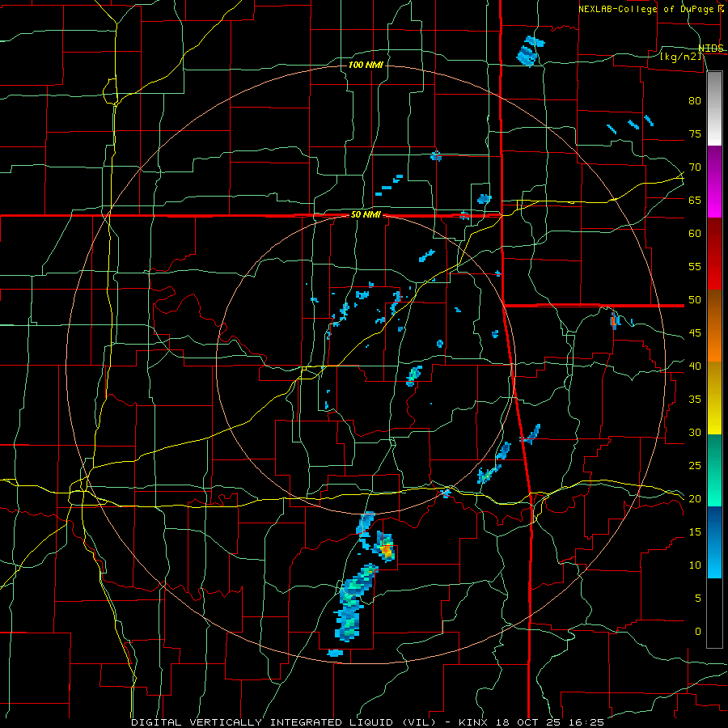This screenshot has height=728, width=728.
Task: Click the green-teal segment of the color scale
Action: point(714,471)
